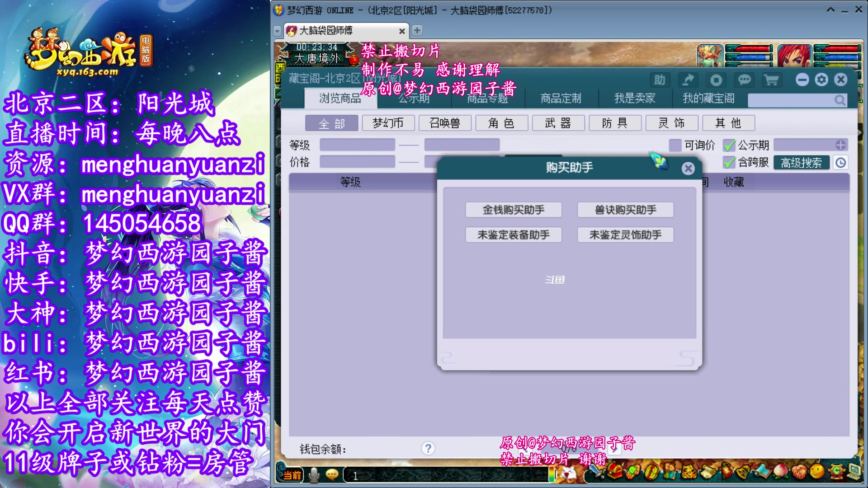Screen dimensions: 868x488
Task: Select the 灵饰 category filter
Action: pos(672,123)
